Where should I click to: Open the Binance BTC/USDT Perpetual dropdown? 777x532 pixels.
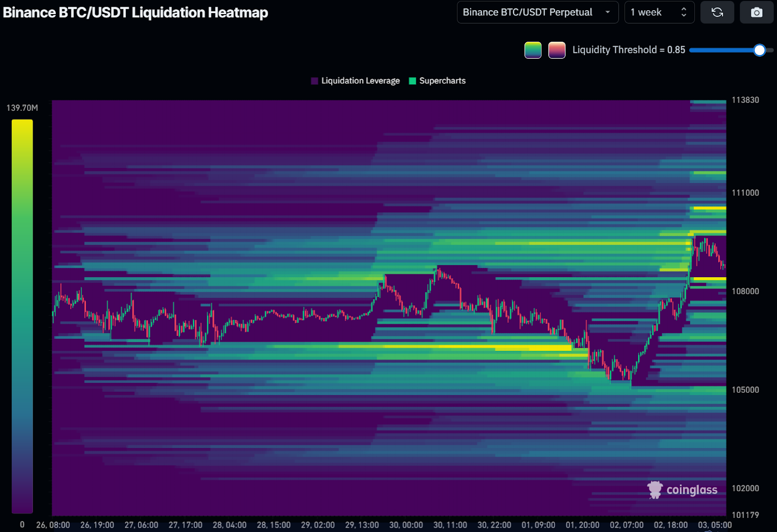click(538, 12)
